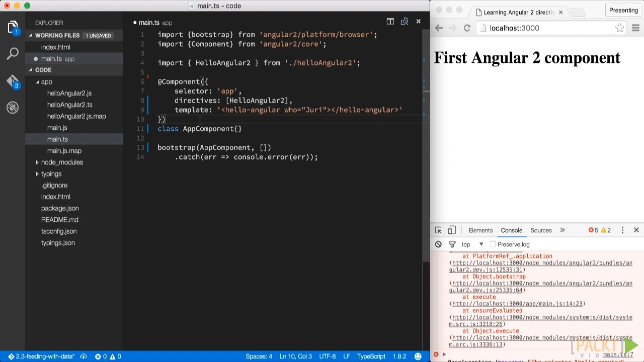Switch to the Elements tab in DevTools
644x362 pixels.
[x=480, y=230]
